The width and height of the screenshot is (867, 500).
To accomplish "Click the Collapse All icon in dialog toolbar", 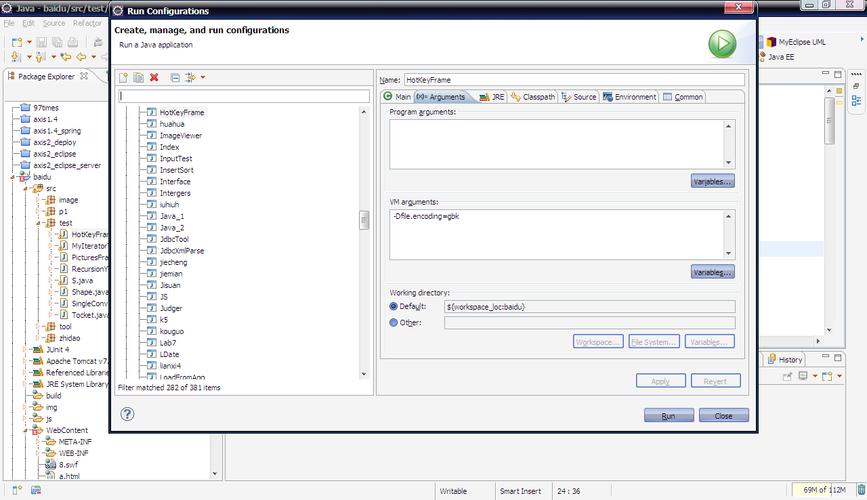I will pos(174,77).
